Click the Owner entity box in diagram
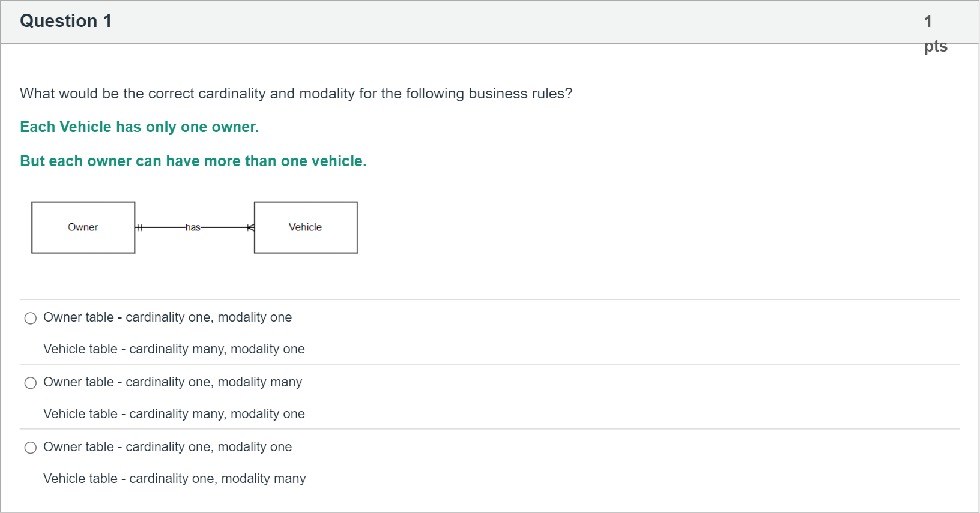This screenshot has width=980, height=513. click(83, 227)
